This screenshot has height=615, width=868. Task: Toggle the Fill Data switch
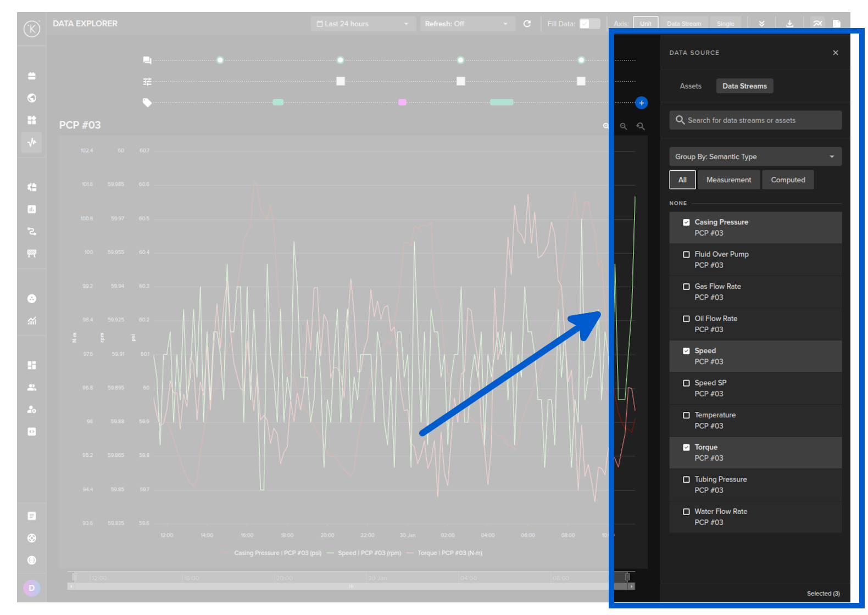coord(589,24)
